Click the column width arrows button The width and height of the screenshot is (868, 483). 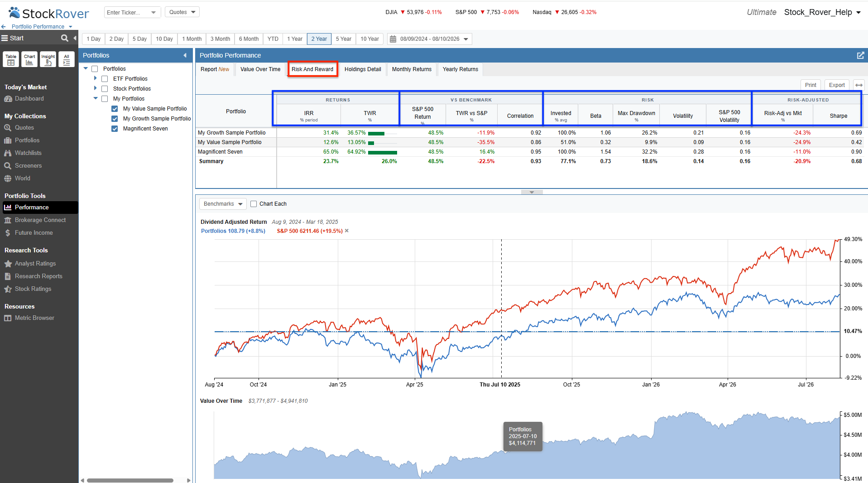tap(858, 85)
